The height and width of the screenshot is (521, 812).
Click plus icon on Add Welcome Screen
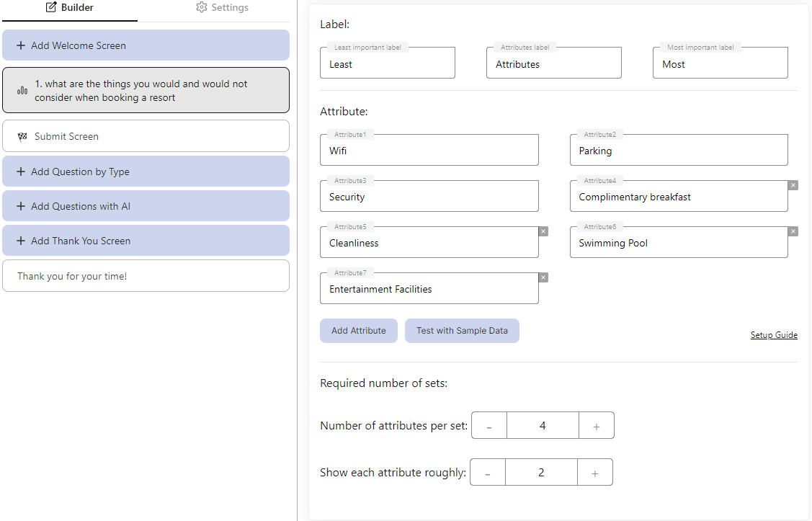21,45
